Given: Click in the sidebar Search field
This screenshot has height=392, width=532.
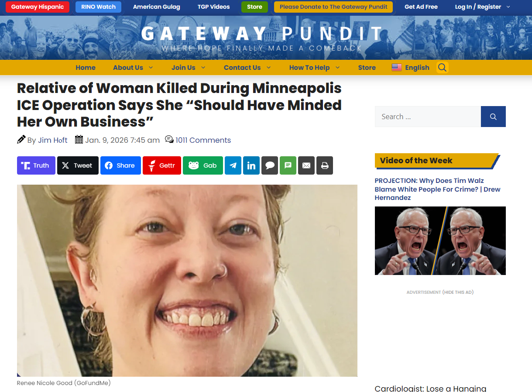Looking at the screenshot, I should (x=428, y=117).
